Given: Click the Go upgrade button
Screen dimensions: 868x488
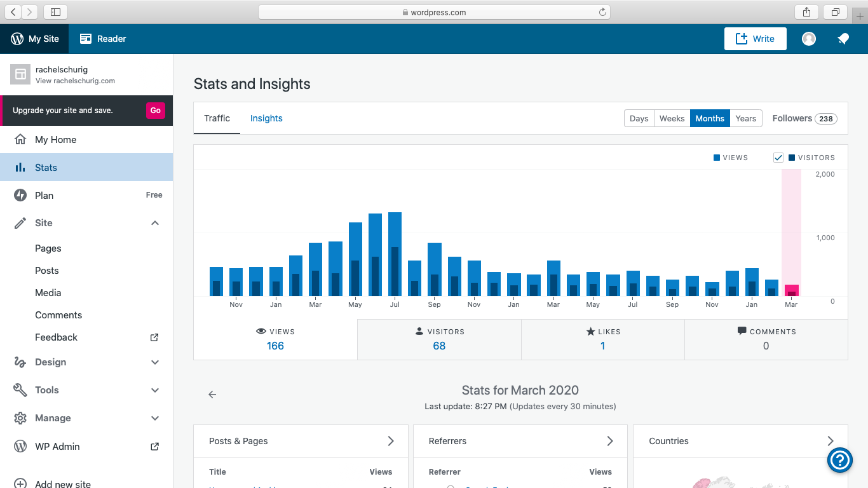Looking at the screenshot, I should [156, 111].
